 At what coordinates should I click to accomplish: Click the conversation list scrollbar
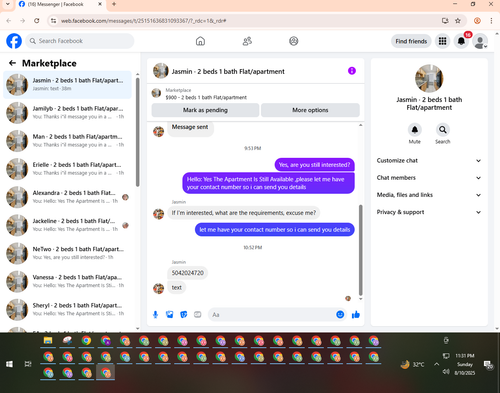[x=138, y=132]
